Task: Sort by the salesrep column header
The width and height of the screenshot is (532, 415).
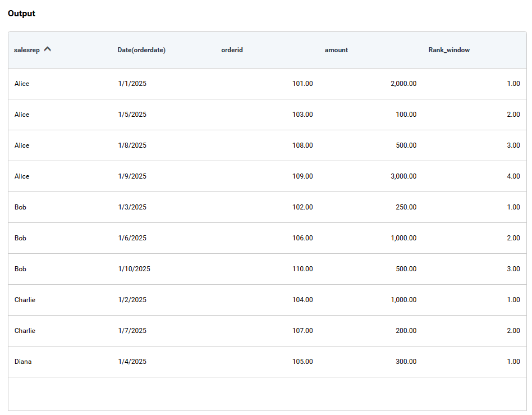Action: coord(27,50)
